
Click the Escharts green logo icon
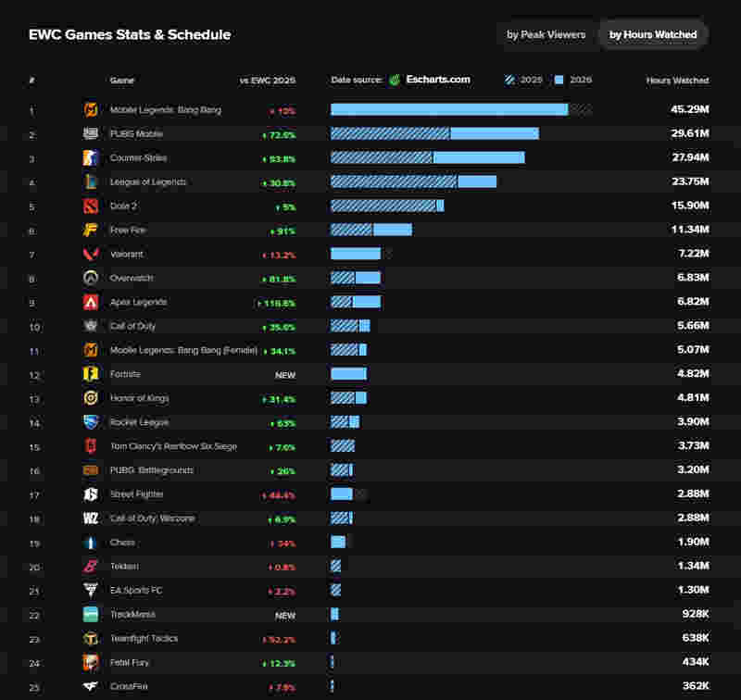click(x=395, y=80)
